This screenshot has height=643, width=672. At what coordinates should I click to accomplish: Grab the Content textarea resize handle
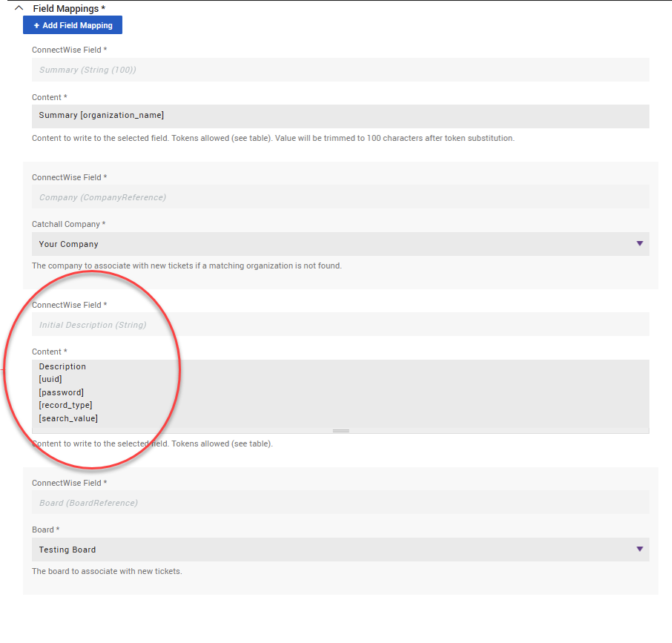pos(340,430)
